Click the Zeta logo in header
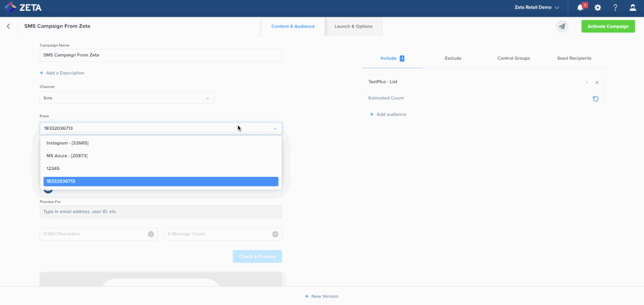This screenshot has height=305, width=644. 24,8
